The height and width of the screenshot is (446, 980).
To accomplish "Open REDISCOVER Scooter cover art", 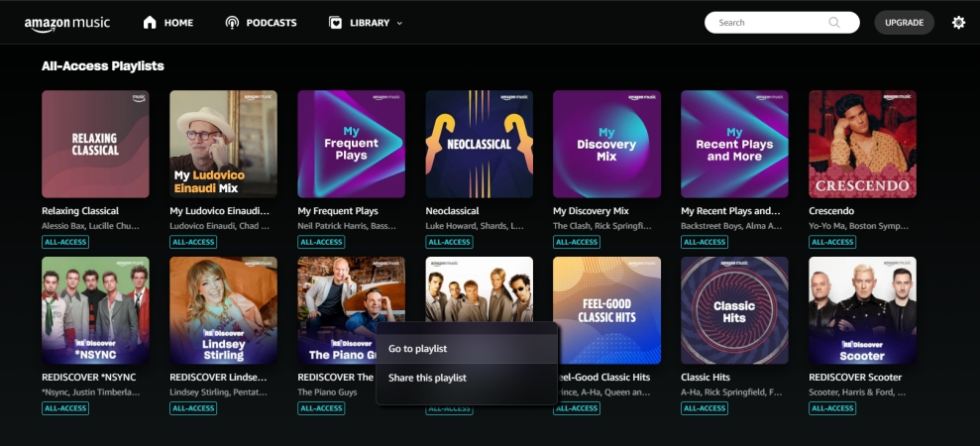I will [x=862, y=310].
